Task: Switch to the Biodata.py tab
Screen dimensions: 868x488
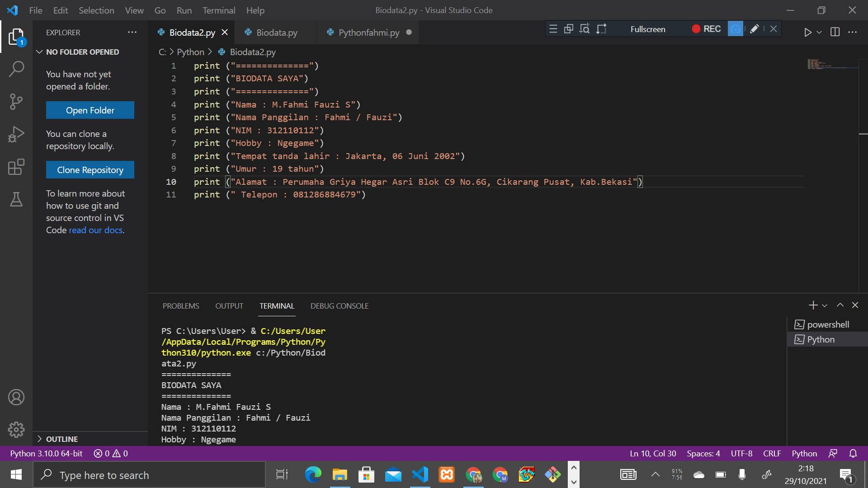Action: click(276, 32)
